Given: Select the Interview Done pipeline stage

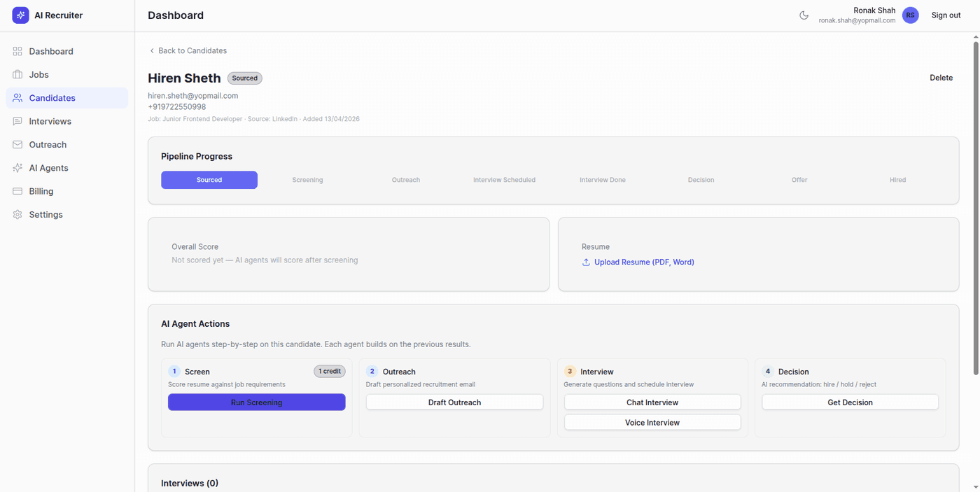Looking at the screenshot, I should click(603, 180).
